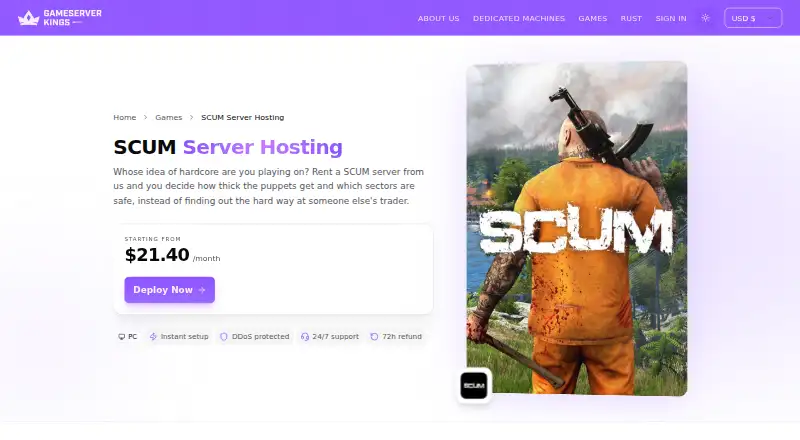Click the 'STARTING FROM' label
800x440 pixels.
pyautogui.click(x=153, y=239)
